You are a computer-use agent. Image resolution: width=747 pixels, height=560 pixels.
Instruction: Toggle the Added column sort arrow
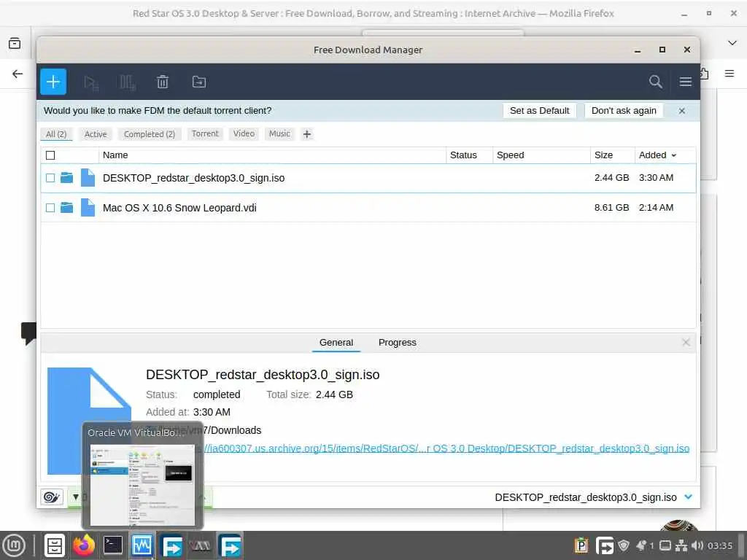click(673, 156)
